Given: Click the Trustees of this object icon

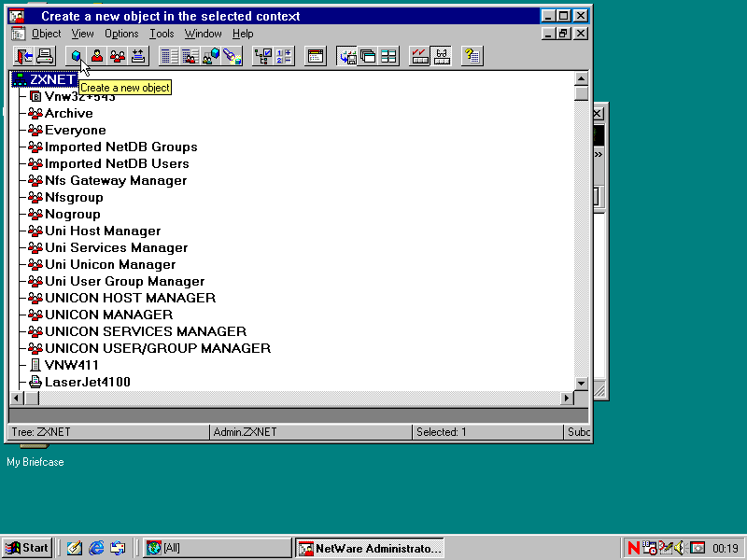Looking at the screenshot, I should (211, 56).
